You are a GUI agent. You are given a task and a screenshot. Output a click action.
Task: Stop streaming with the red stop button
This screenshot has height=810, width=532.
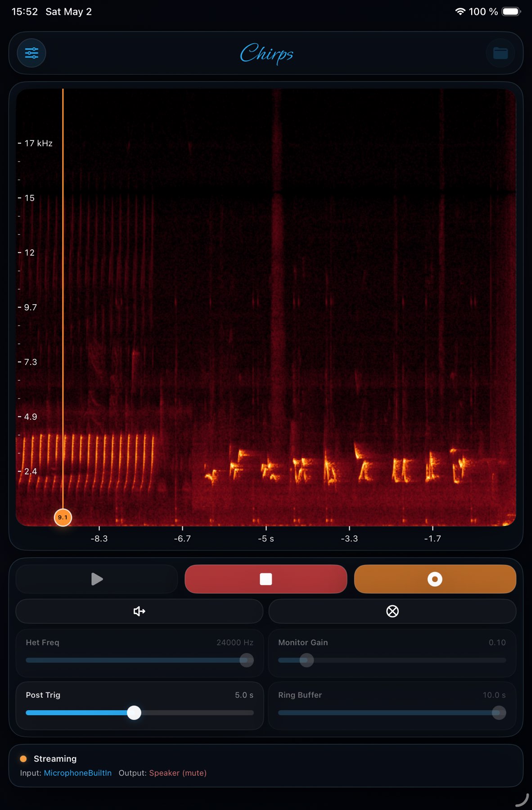(x=266, y=579)
